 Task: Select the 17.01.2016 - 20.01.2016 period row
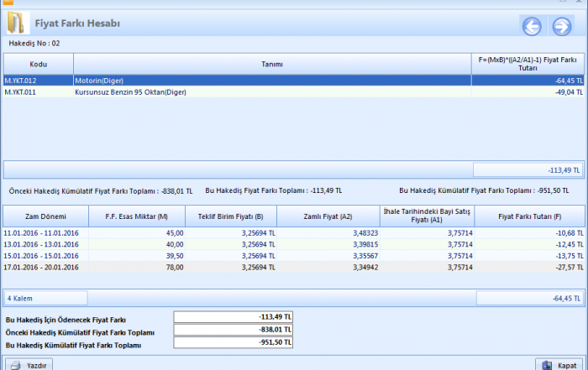click(x=40, y=267)
